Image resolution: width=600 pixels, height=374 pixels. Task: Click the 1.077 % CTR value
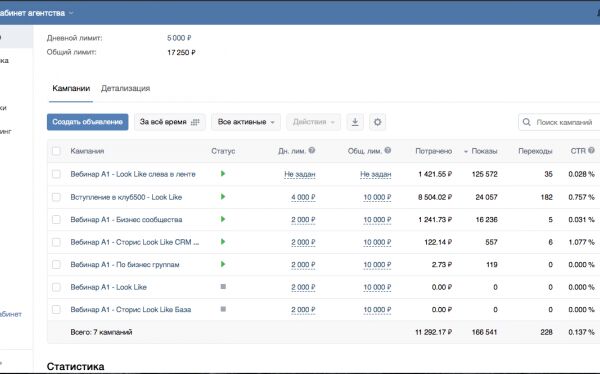tap(581, 242)
